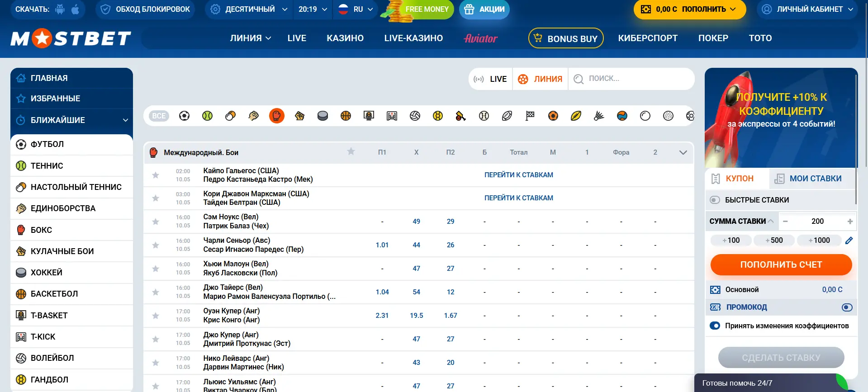Image resolution: width=868 pixels, height=392 pixels.
Task: Favorite the Оуэн Купер match with star
Action: pyautogui.click(x=156, y=316)
